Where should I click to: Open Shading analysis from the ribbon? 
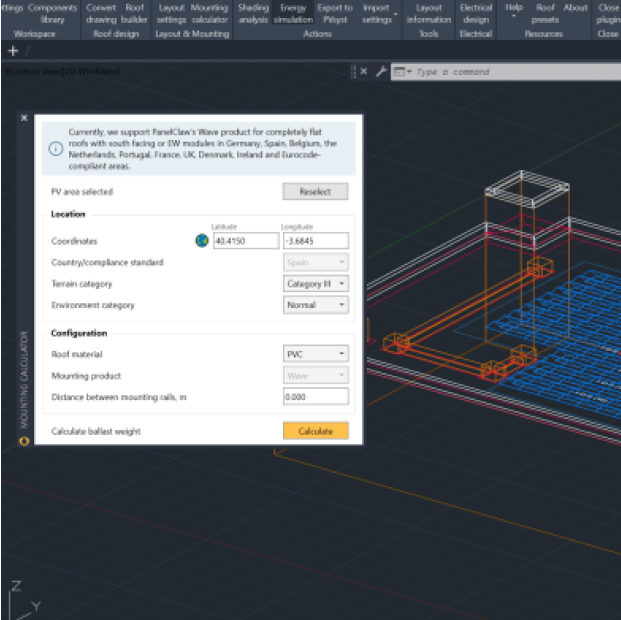(253, 13)
